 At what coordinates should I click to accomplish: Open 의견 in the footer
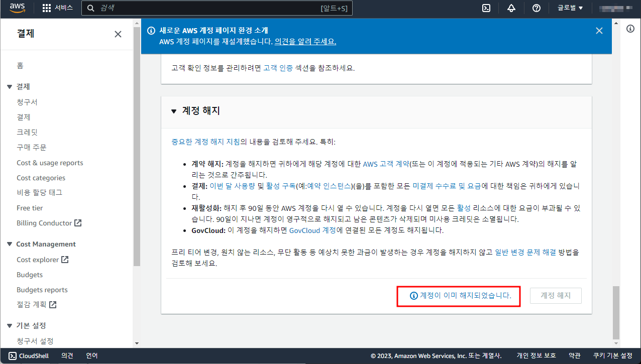point(67,355)
